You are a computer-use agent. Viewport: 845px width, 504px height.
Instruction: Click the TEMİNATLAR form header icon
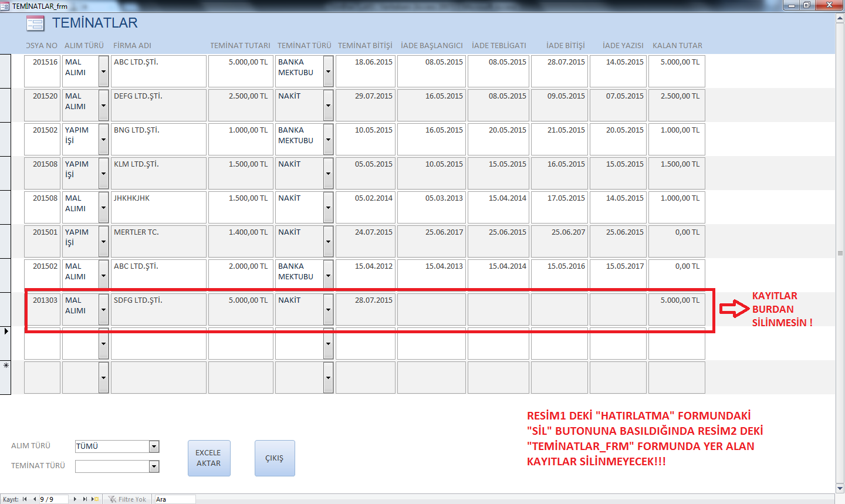35,23
